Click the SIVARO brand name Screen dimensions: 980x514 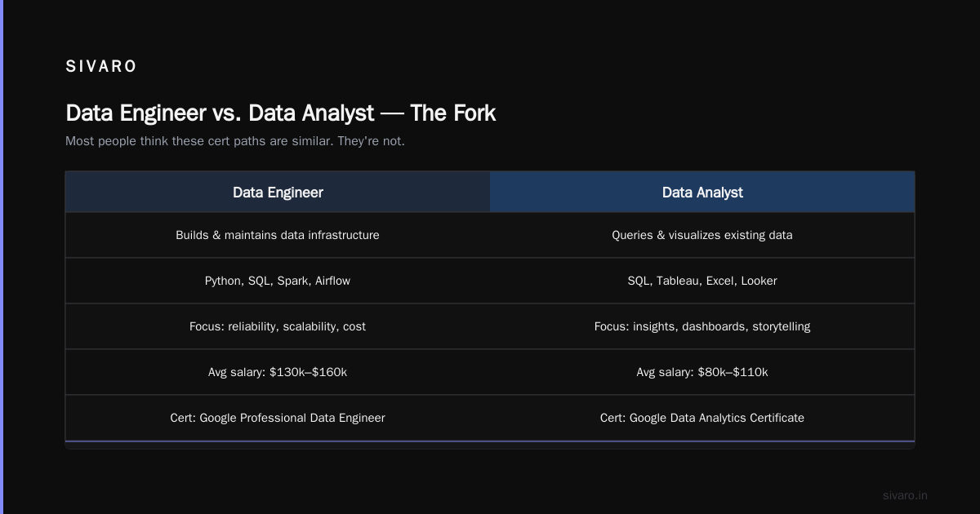[x=101, y=67]
